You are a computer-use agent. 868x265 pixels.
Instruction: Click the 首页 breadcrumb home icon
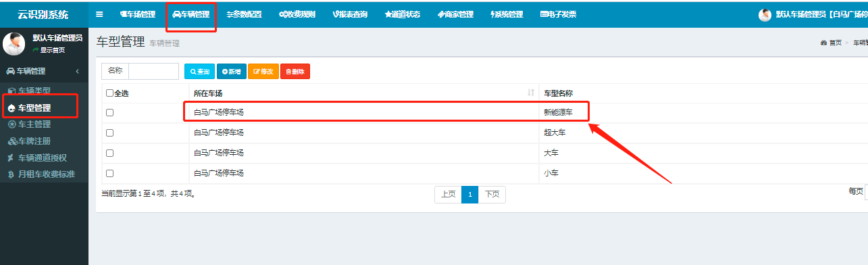(823, 43)
